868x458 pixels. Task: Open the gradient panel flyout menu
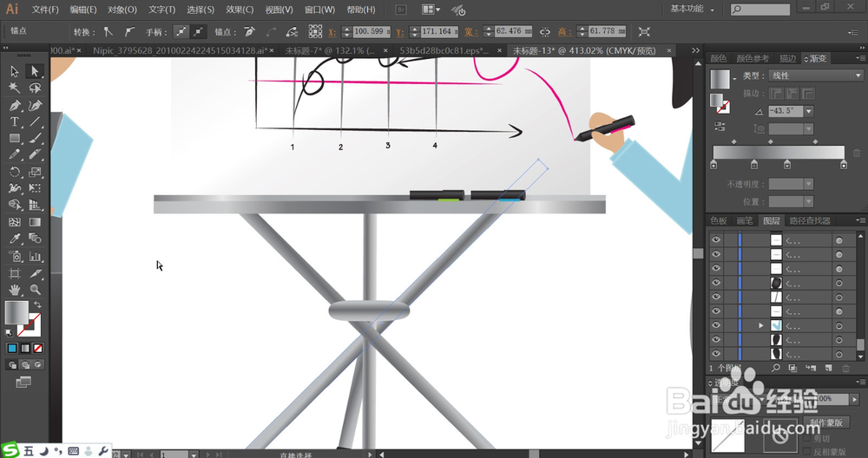859,58
